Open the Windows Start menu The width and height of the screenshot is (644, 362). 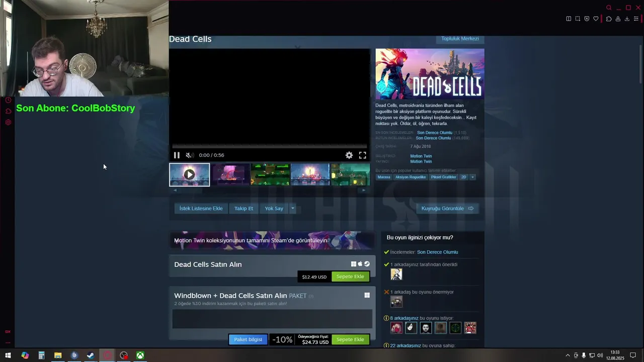tap(8, 355)
